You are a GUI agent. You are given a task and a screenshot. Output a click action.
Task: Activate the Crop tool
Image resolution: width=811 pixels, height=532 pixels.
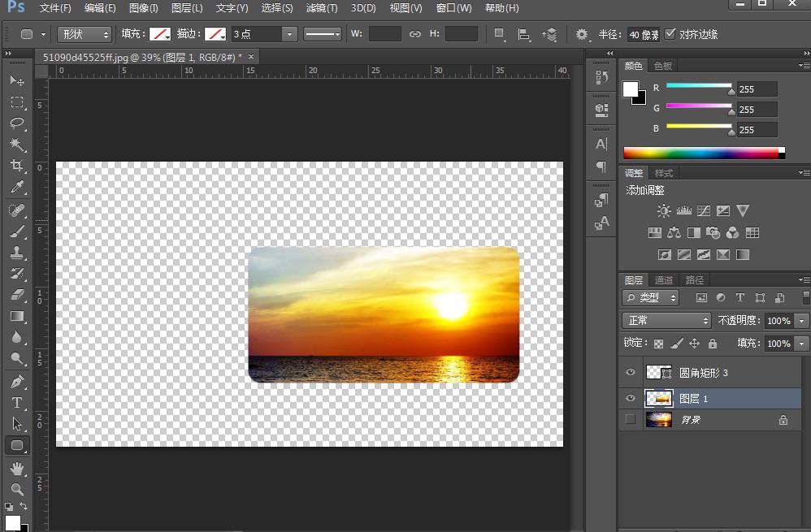coord(17,166)
